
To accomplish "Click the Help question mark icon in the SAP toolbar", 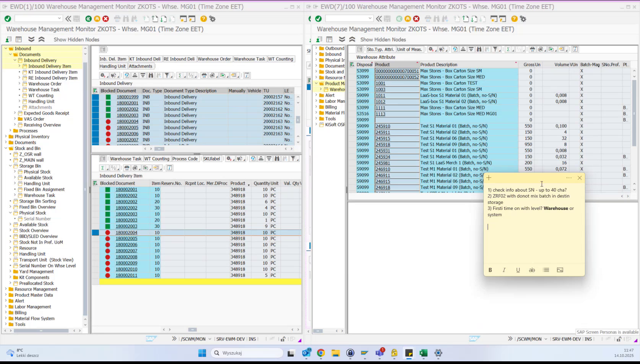I will click(203, 18).
